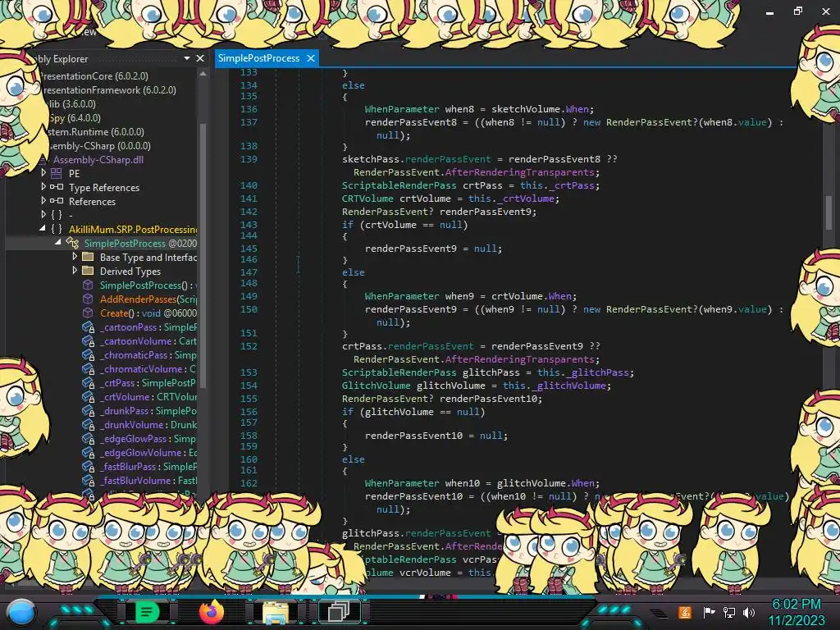
Task: Click the _chromaticPass field lock icon
Action: click(x=89, y=354)
